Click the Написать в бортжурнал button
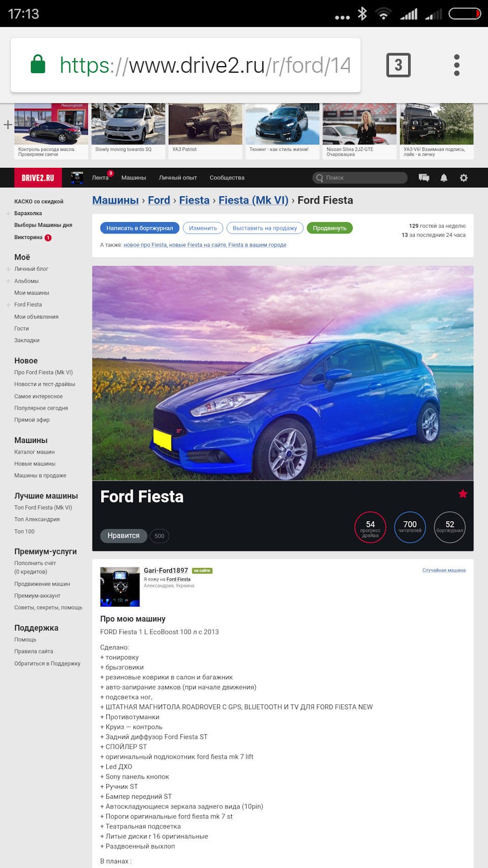Screen dimensions: 488x868 coord(140,228)
